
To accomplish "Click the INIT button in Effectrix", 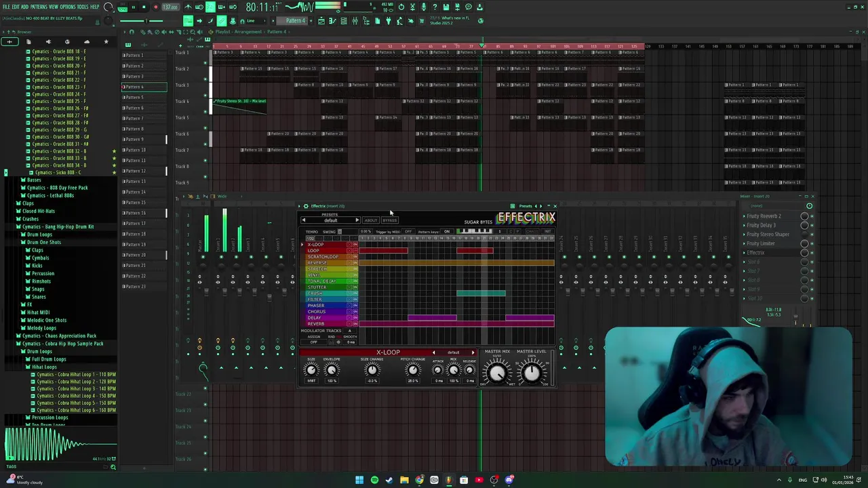I will pyautogui.click(x=547, y=232).
